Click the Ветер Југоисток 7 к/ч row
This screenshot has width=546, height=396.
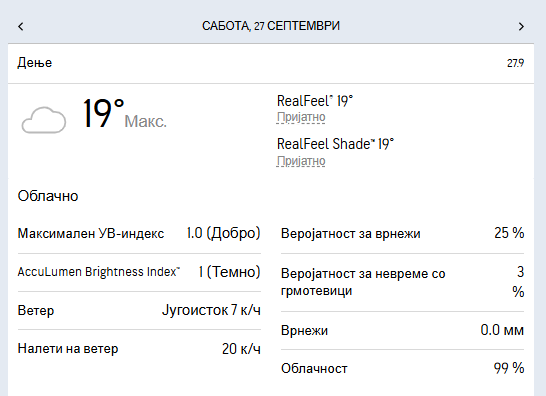coord(139,310)
